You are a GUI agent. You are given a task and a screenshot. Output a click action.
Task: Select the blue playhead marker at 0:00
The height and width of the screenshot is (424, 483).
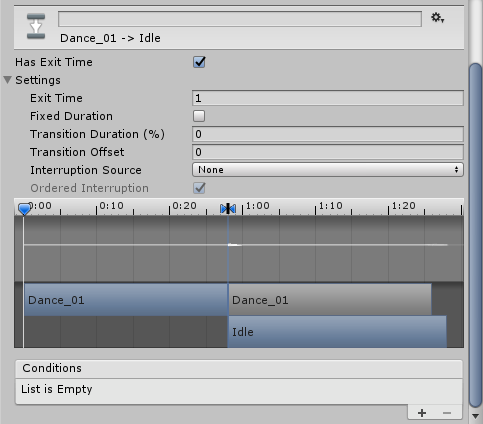click(x=24, y=209)
